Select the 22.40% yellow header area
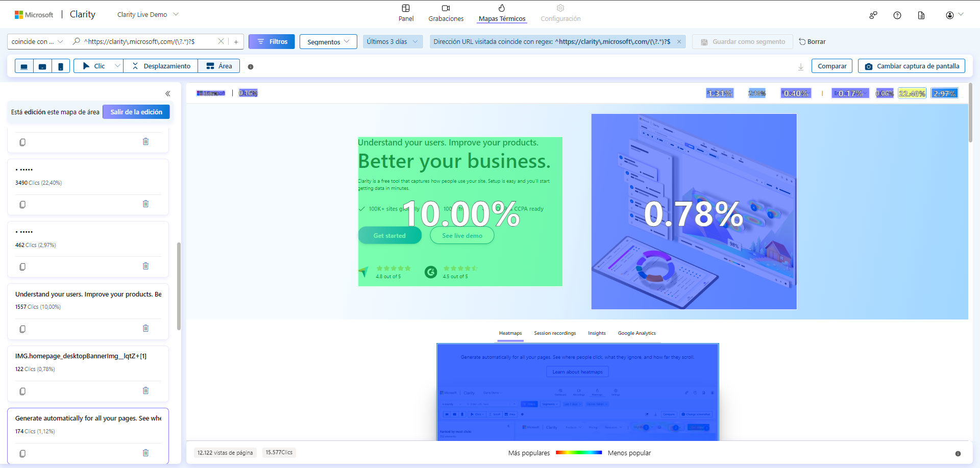This screenshot has height=468, width=980. point(912,93)
